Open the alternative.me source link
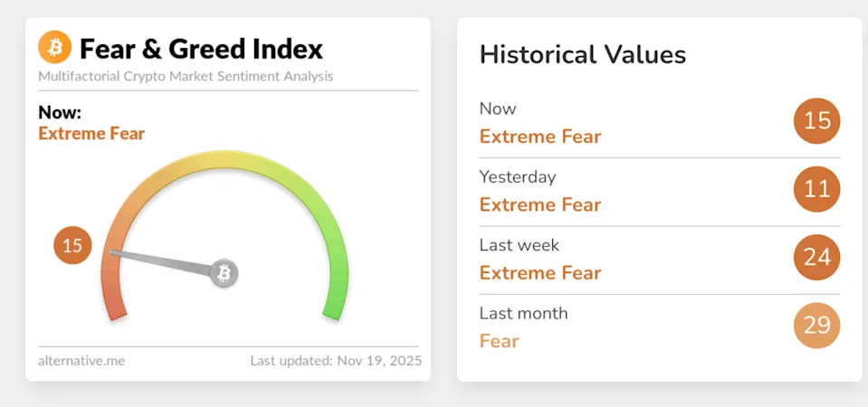The image size is (868, 407). tap(81, 361)
